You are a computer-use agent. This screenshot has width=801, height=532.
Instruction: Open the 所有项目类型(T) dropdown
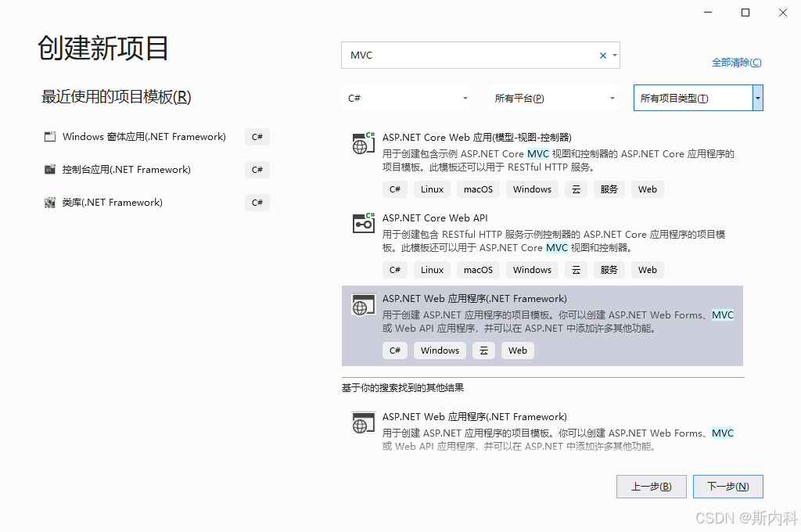tap(699, 98)
